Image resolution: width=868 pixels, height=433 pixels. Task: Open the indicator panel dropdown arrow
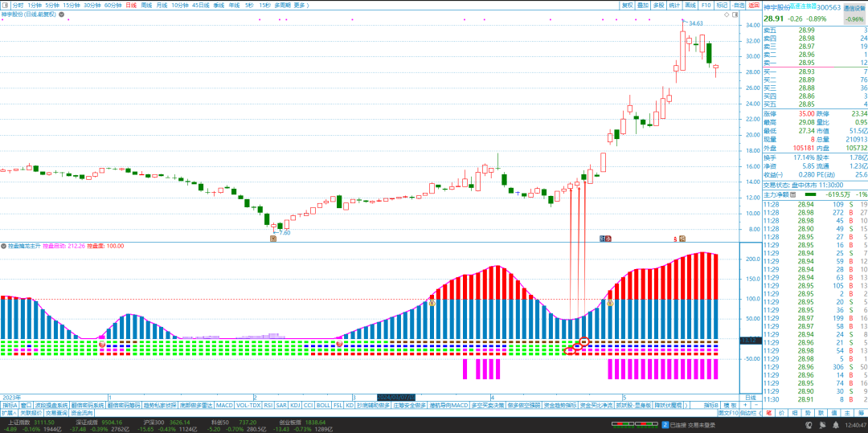click(x=4, y=246)
